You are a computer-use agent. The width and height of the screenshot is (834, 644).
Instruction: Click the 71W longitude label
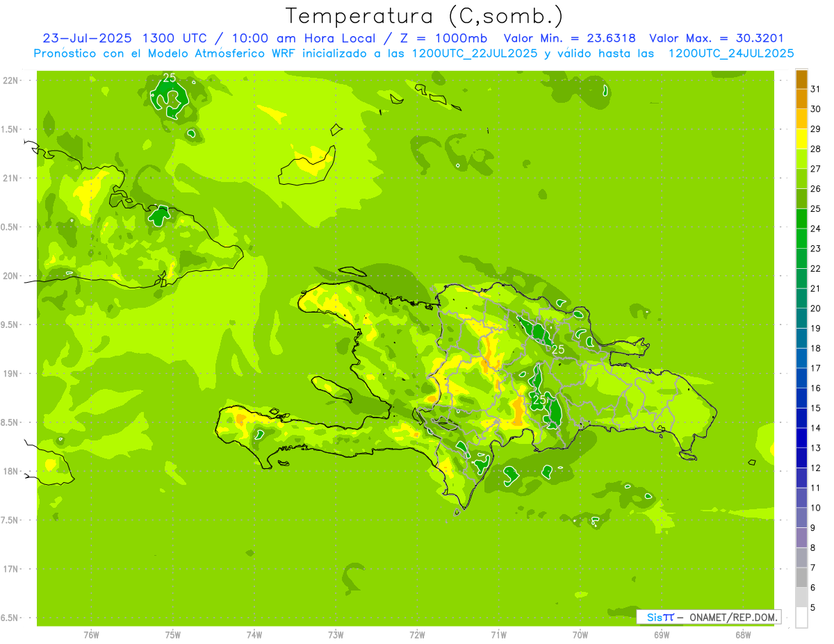(498, 635)
